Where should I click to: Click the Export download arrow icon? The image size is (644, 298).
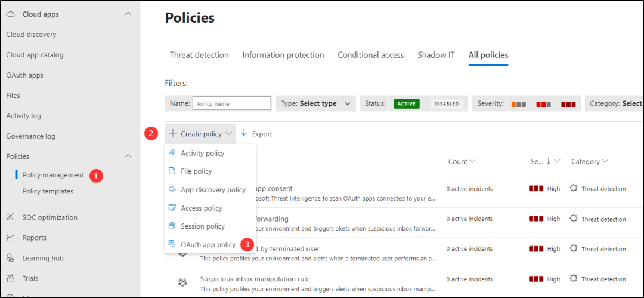coord(244,133)
